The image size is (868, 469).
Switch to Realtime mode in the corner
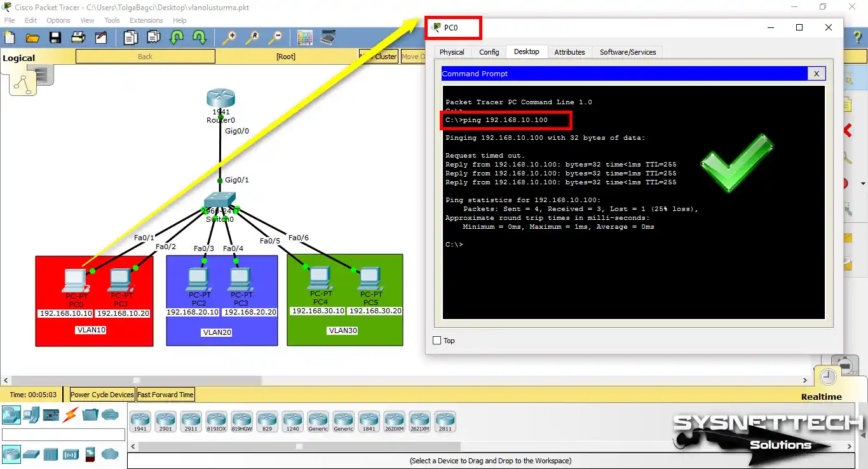822,396
